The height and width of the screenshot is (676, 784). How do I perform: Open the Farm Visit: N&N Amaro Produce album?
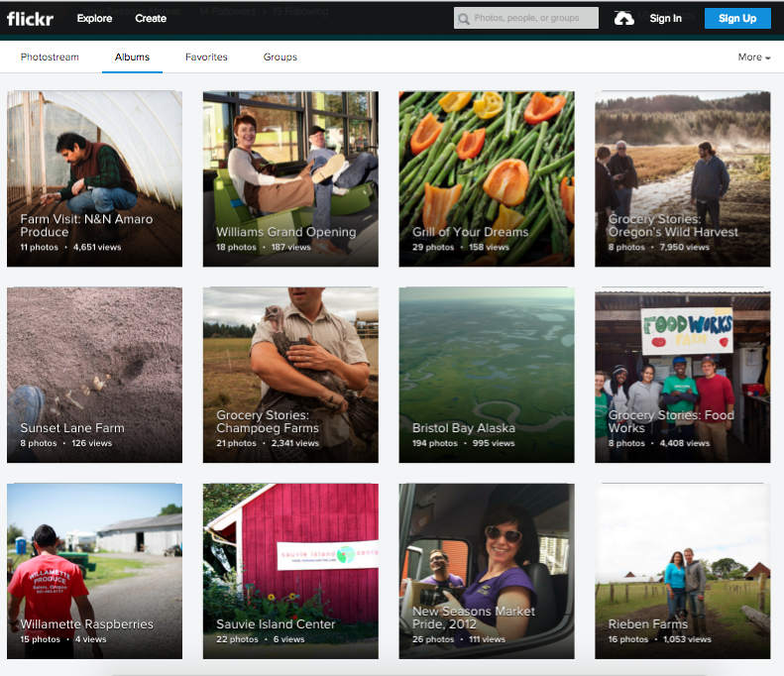94,178
